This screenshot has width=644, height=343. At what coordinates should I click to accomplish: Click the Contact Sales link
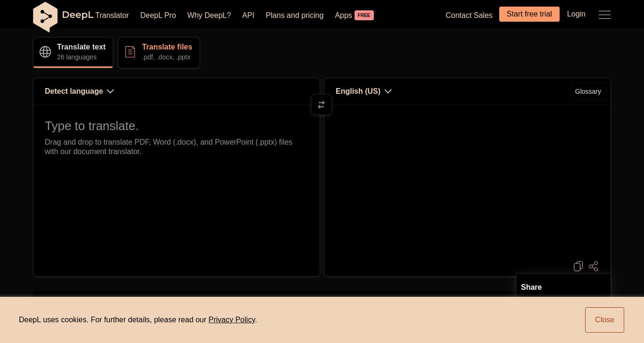point(469,16)
